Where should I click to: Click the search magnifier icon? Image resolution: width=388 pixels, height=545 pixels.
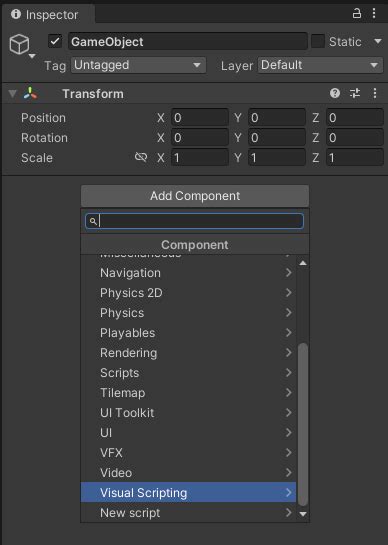click(x=92, y=221)
